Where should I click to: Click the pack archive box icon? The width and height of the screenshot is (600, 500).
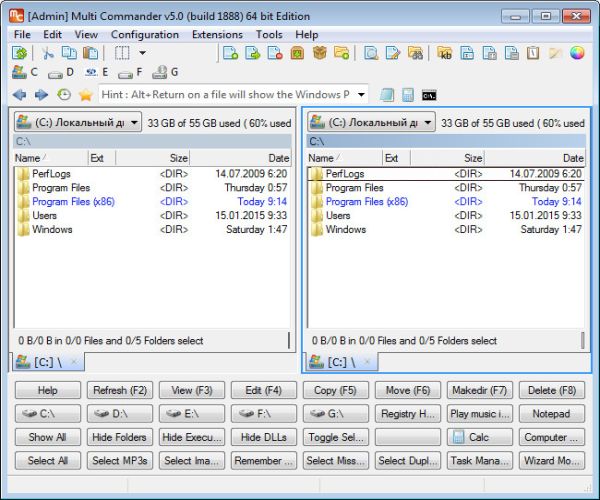(297, 53)
